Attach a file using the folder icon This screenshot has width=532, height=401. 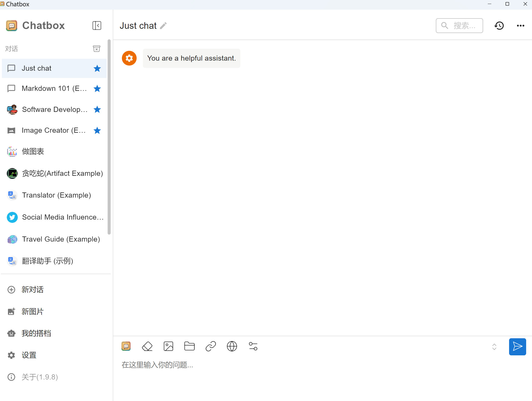189,346
